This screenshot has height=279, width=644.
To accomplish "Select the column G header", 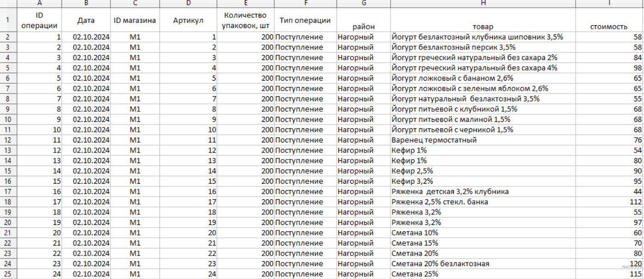I will [x=363, y=3].
